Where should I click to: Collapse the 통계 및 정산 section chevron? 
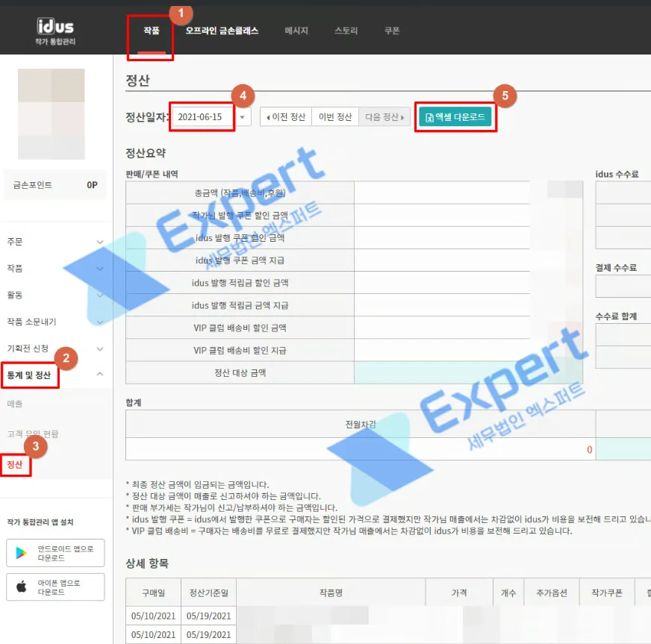pyautogui.click(x=100, y=375)
